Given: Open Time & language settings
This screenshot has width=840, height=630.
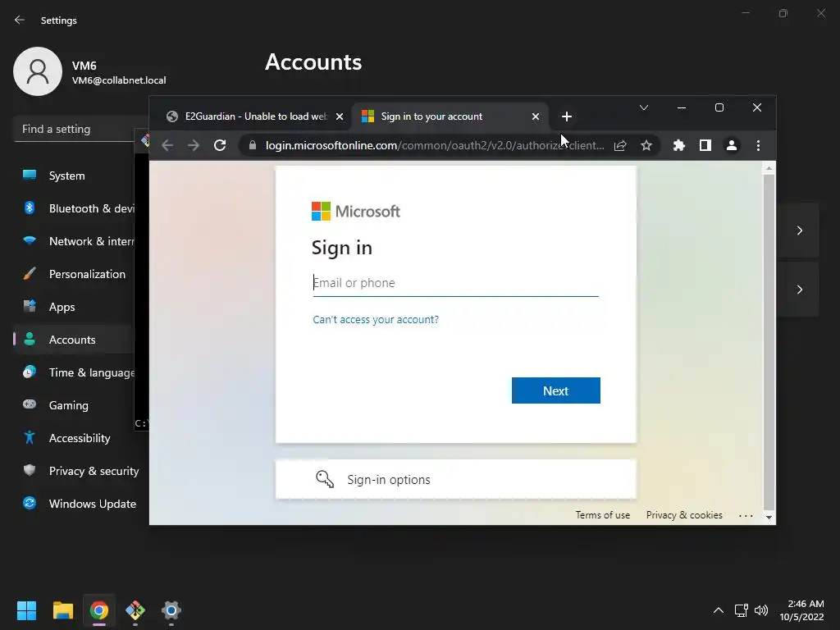Looking at the screenshot, I should 74,372.
